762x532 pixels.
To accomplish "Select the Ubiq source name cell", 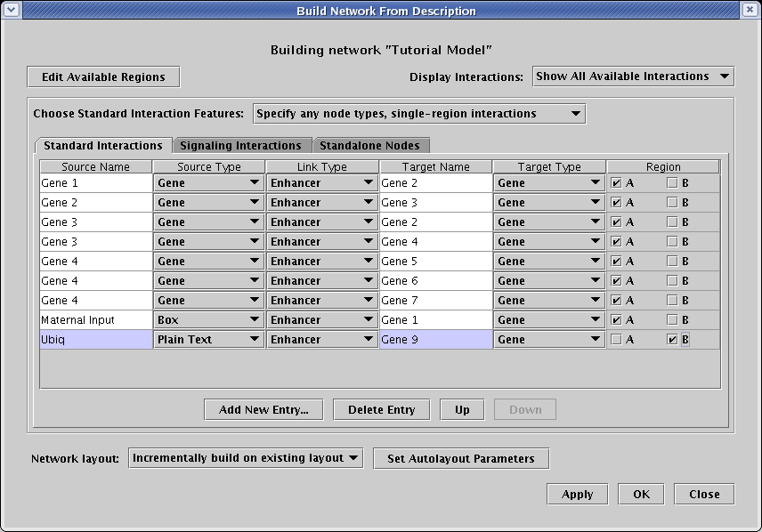I will click(96, 339).
